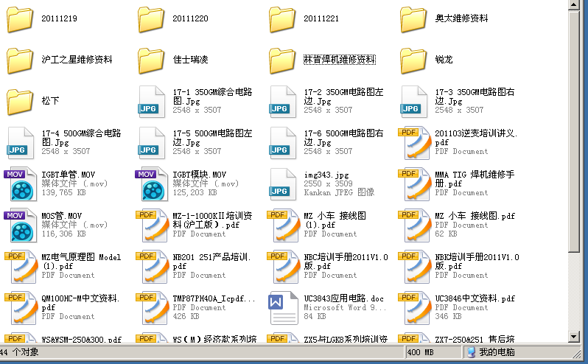Open the 20111220 folder icon
The width and height of the screenshot is (588, 364).
152,19
